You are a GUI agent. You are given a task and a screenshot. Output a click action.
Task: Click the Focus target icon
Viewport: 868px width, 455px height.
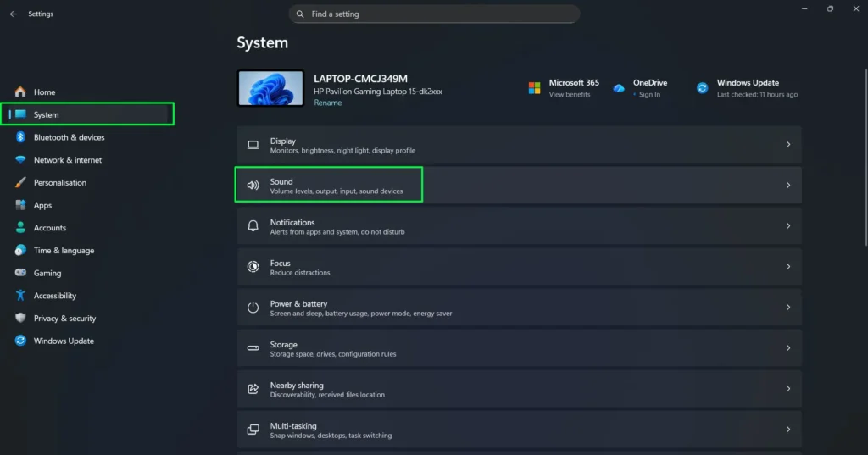[x=253, y=267]
